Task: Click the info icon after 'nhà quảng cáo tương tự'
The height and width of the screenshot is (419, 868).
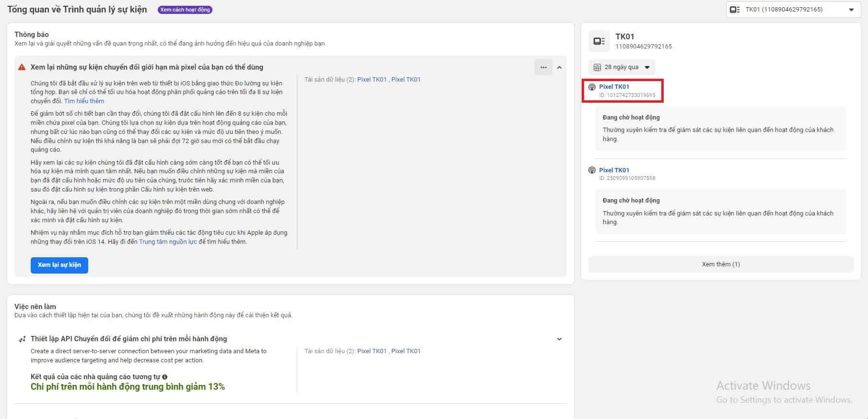Action: [x=165, y=377]
